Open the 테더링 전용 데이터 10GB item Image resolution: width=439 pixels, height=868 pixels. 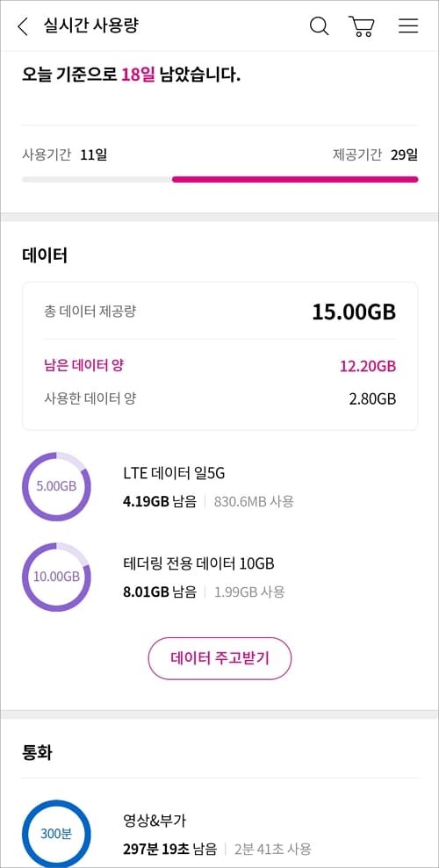point(204,577)
